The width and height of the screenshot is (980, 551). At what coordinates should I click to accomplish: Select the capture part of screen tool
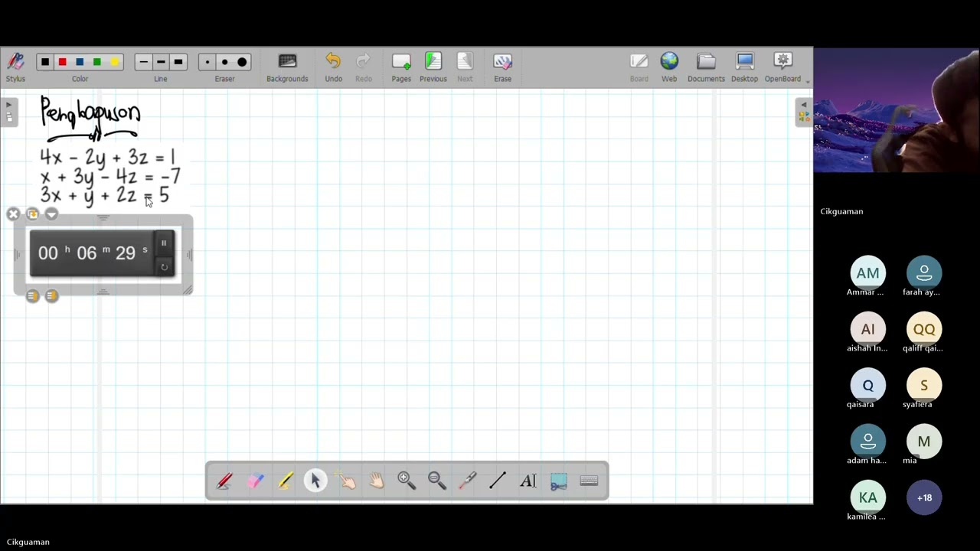tap(558, 481)
